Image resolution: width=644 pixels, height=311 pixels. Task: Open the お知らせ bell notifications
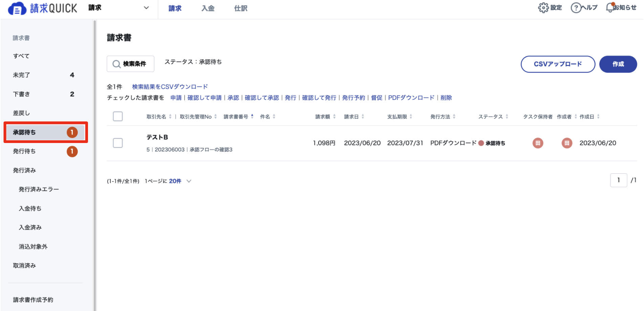(610, 7)
